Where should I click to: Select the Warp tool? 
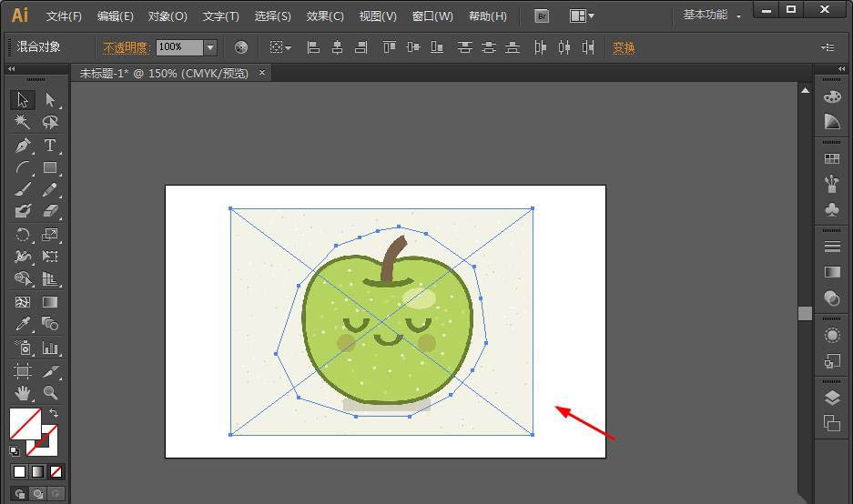(23, 256)
